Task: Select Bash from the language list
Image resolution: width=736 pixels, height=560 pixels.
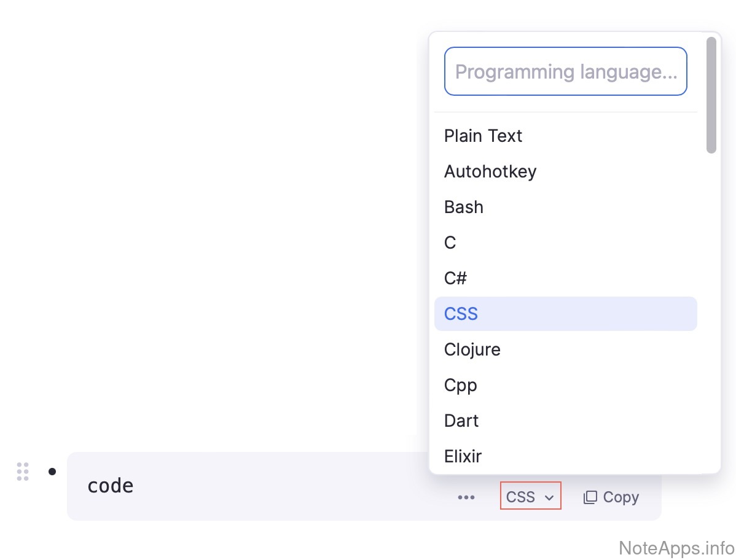Action: point(464,207)
